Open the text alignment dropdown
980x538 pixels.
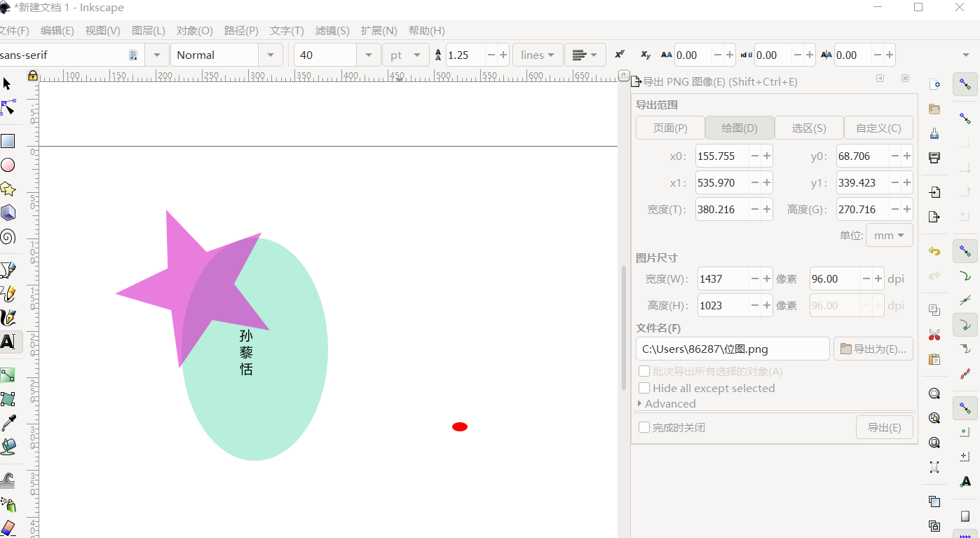585,55
